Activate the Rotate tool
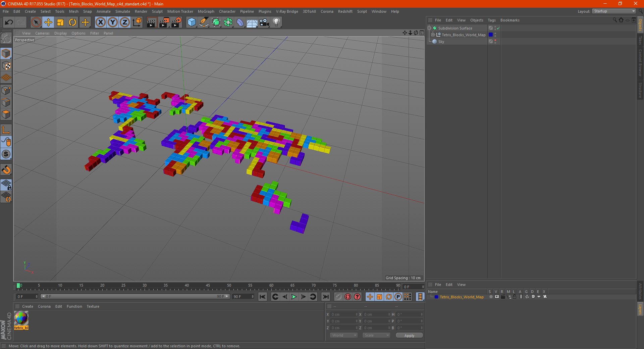The width and height of the screenshot is (644, 349). coord(72,22)
